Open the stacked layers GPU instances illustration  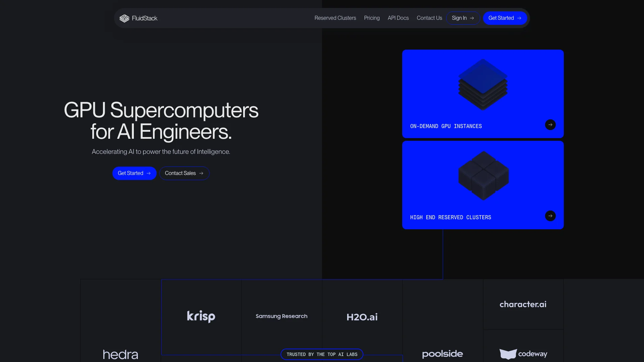[483, 85]
